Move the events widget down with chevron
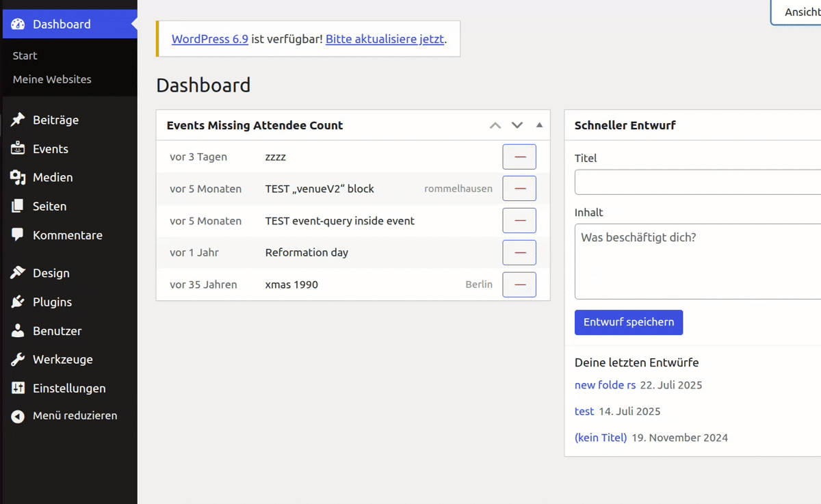Image resolution: width=821 pixels, height=504 pixels. pos(517,125)
